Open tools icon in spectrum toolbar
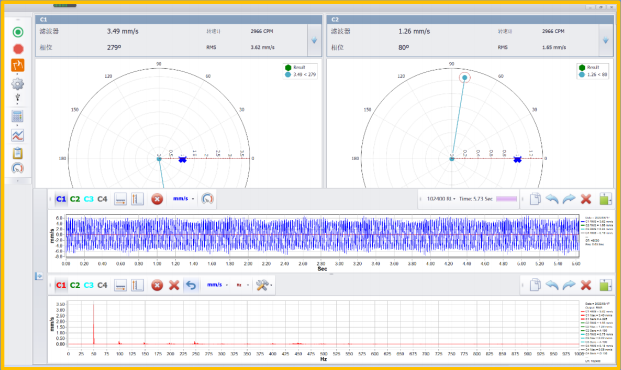The width and height of the screenshot is (621, 370). [x=262, y=285]
